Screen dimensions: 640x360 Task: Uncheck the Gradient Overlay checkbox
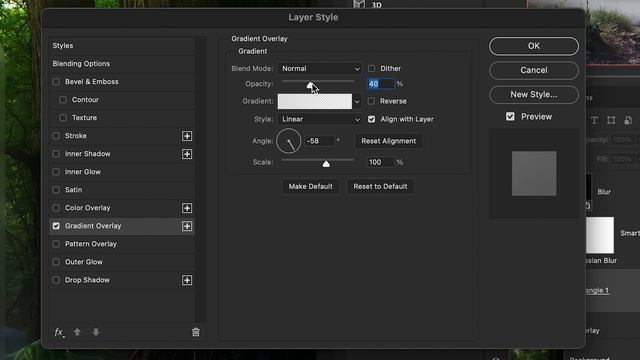point(56,226)
